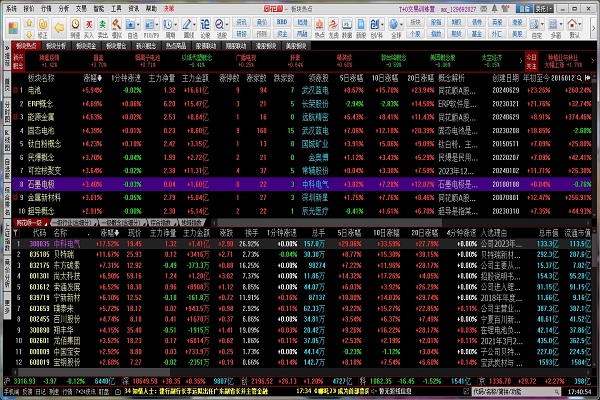Open the 资讯 menu
This screenshot has height=400, width=600.
point(132,5)
